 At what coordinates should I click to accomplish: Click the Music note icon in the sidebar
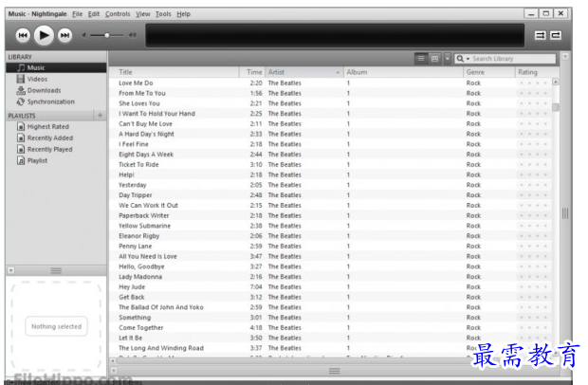coord(22,67)
